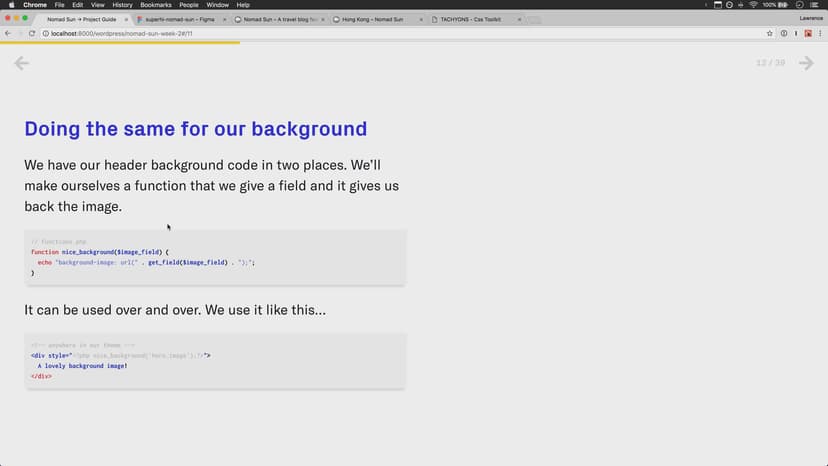
Task: Go to previous slide with left arrow
Action: 21,63
